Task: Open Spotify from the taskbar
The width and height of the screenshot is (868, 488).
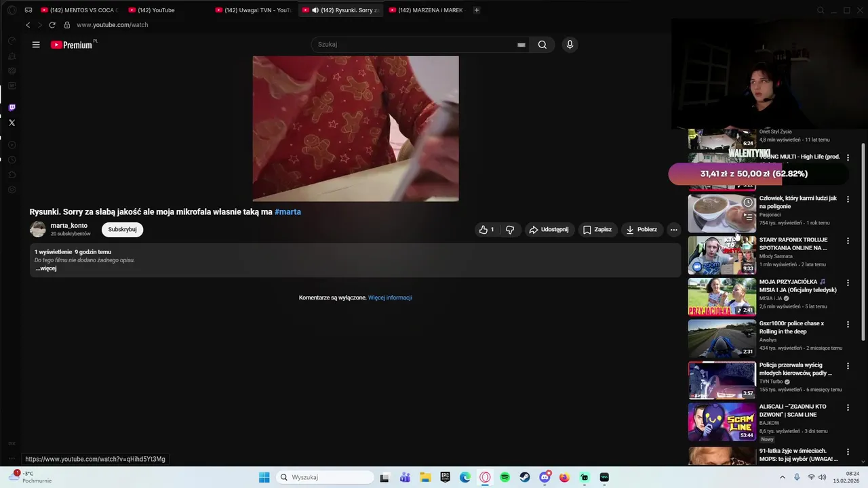Action: pyautogui.click(x=505, y=477)
